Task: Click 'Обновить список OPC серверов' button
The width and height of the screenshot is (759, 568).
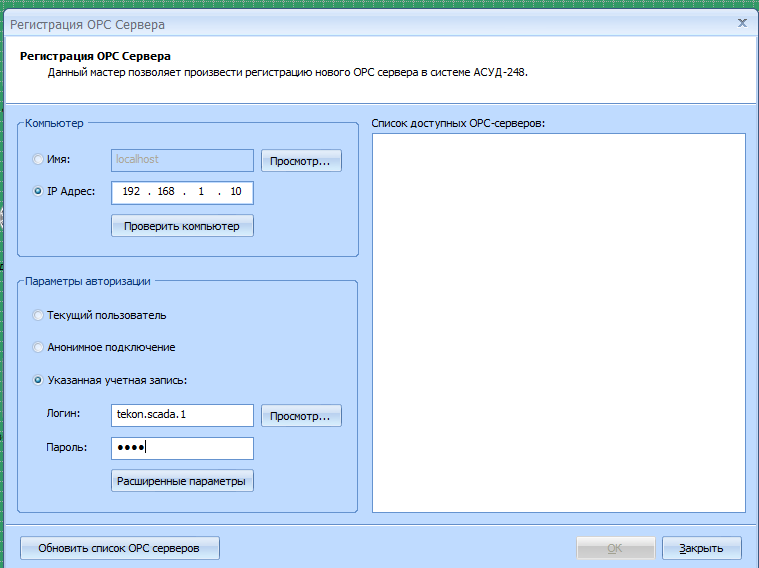Action: [119, 548]
